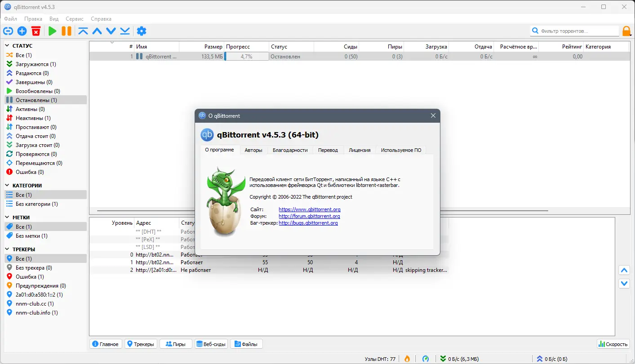Close the О qBittorrent dialog
Image resolution: width=635 pixels, height=364 pixels.
pos(433,115)
